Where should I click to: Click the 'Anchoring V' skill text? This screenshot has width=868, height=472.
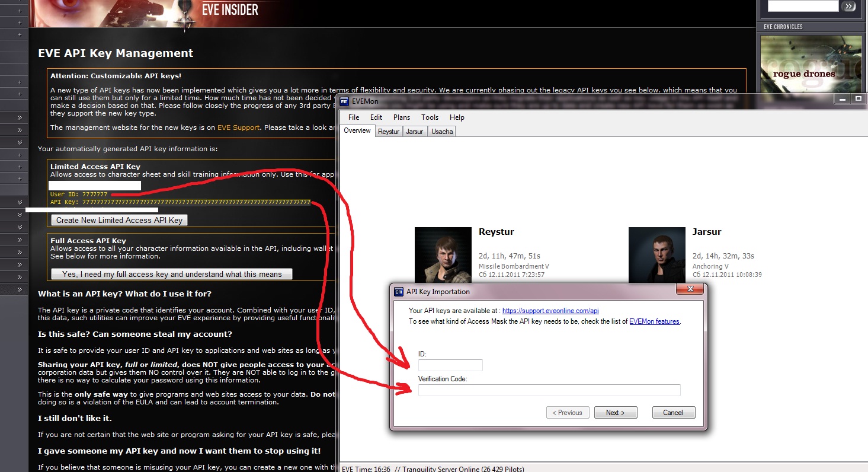pos(710,267)
